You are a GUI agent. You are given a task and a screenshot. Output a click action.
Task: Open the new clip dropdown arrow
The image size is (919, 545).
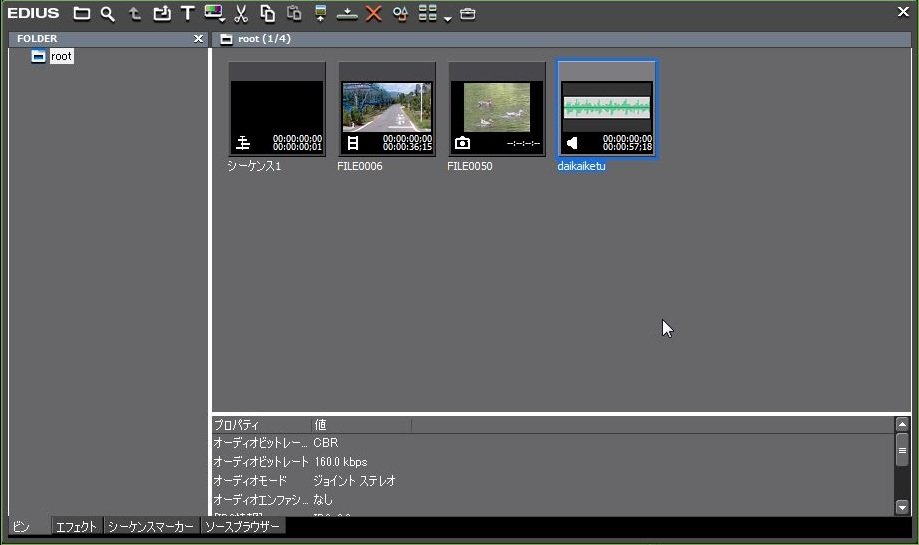pos(223,21)
